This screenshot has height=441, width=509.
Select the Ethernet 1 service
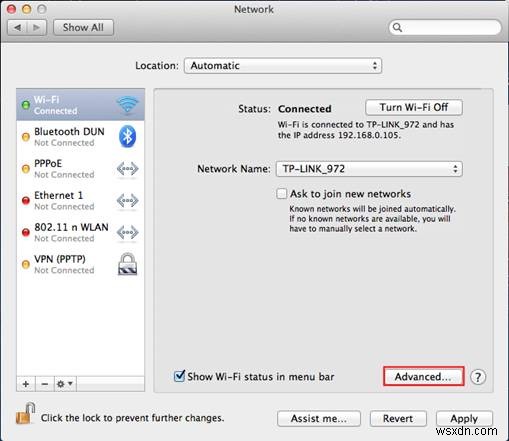[80, 201]
